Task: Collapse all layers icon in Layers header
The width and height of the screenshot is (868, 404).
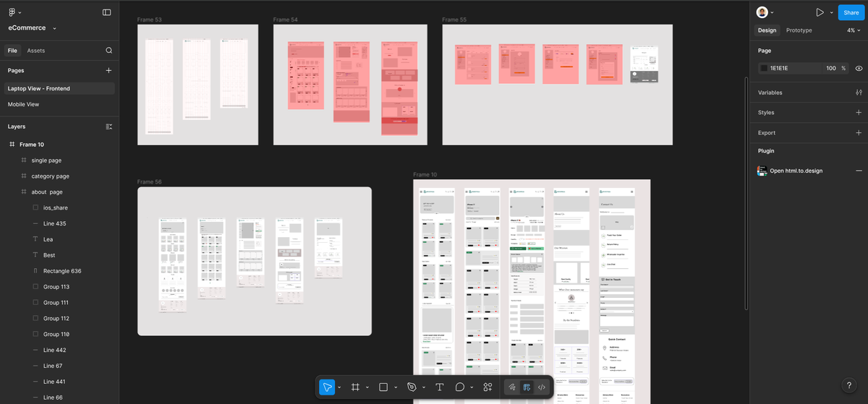Action: 109,126
